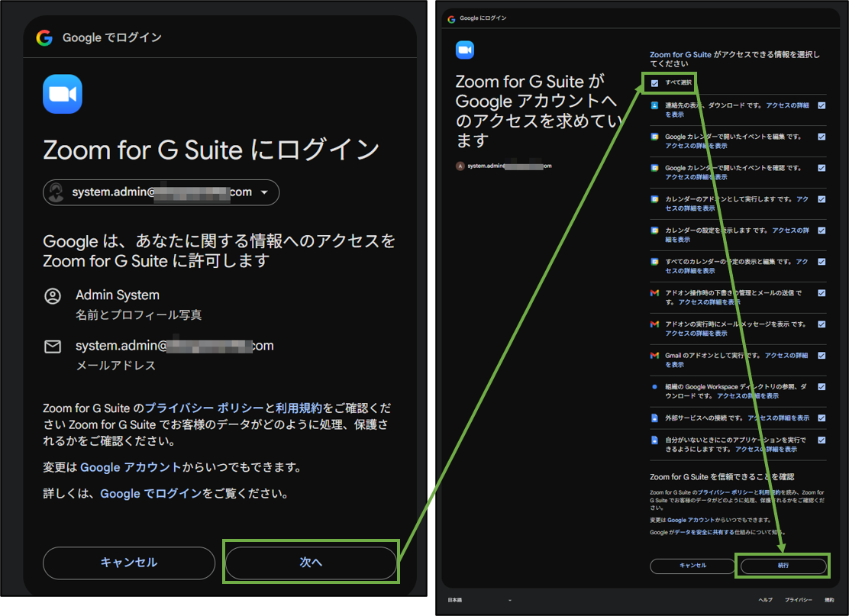Open the Google アカウント link in the left dialog
Viewport: 849px width, 616px height.
[x=131, y=467]
